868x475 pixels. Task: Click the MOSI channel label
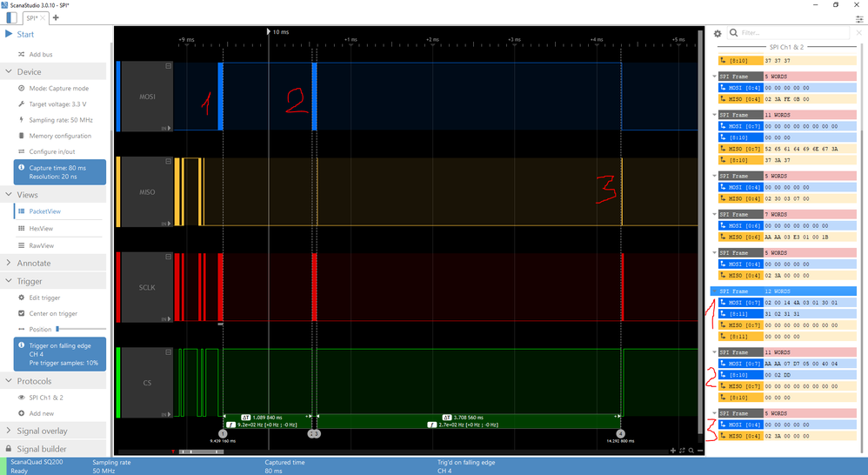pos(147,97)
